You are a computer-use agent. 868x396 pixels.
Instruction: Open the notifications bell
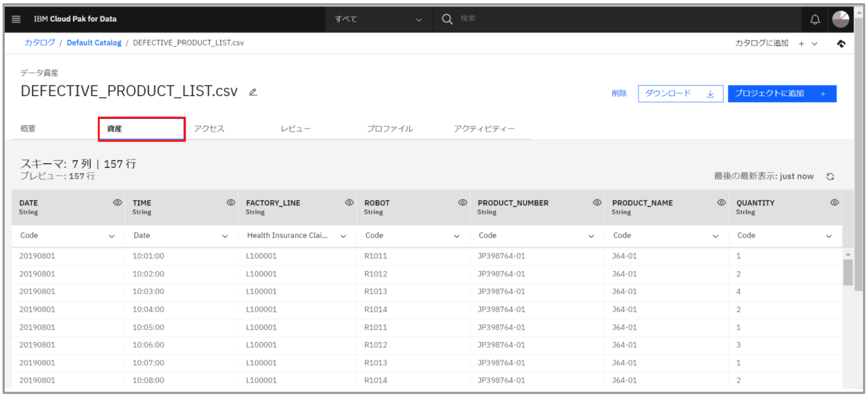tap(815, 19)
